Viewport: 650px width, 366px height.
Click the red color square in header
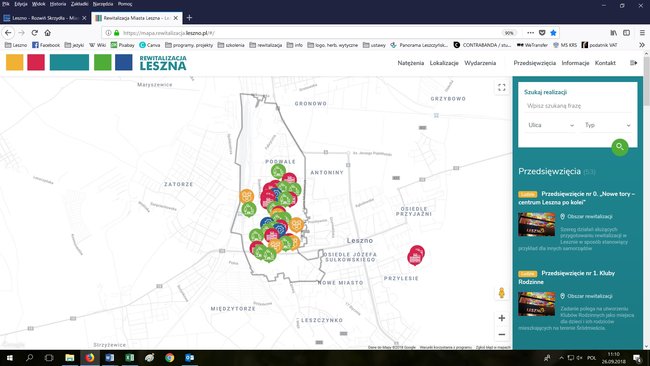tap(36, 62)
